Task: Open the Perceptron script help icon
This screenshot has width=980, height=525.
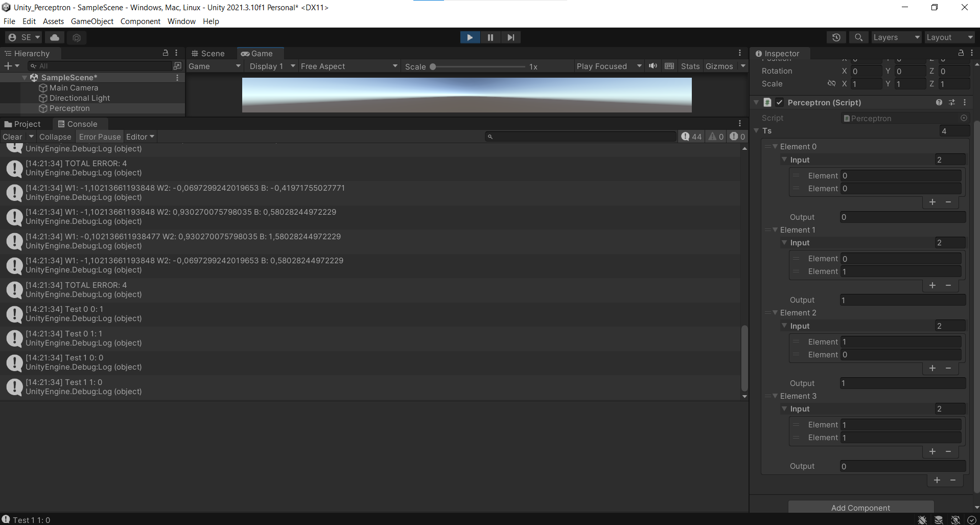Action: 939,102
